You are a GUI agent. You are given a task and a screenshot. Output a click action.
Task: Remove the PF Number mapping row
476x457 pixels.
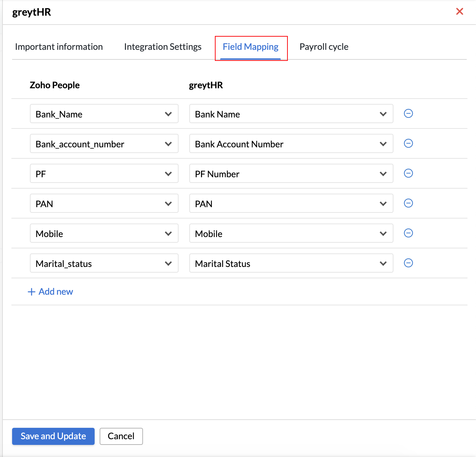[408, 173]
